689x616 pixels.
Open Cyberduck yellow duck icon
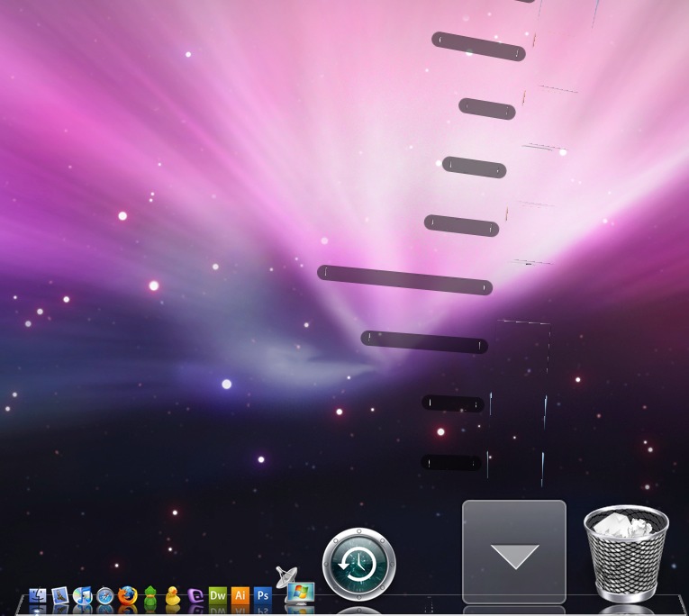[173, 596]
